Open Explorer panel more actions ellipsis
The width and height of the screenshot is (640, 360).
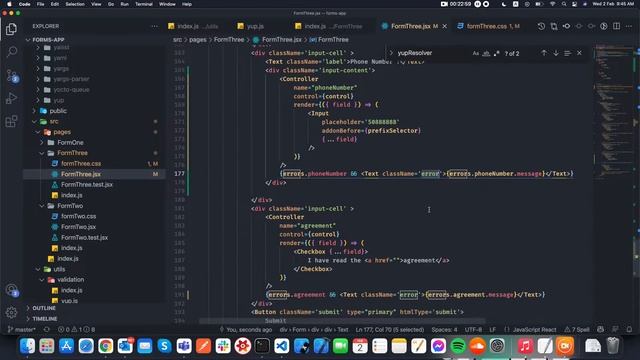coord(154,26)
